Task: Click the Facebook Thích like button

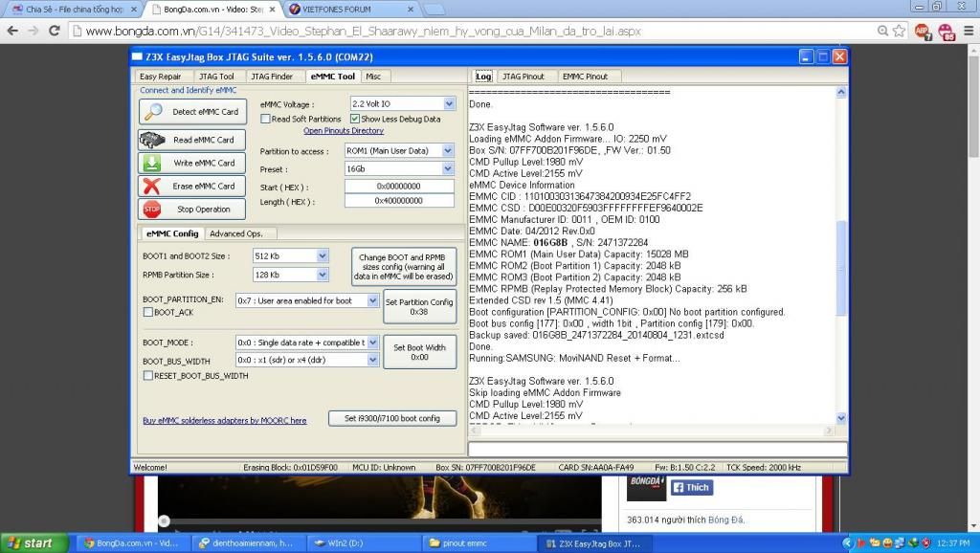Action: [x=692, y=487]
